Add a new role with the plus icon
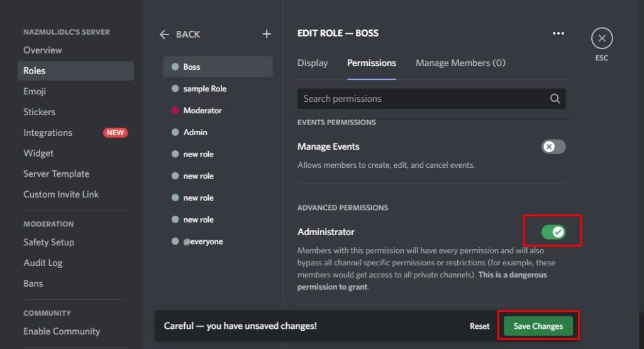Viewport: 644px width, 349px height. point(267,34)
